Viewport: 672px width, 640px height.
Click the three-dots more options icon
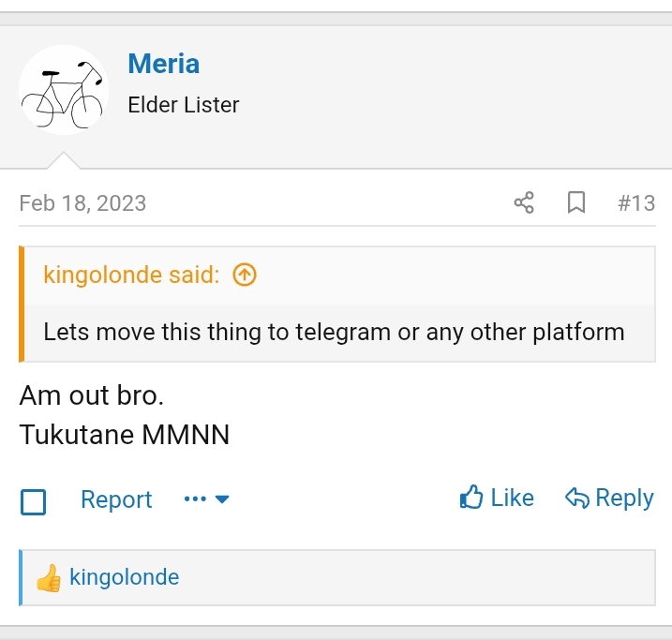coord(195,499)
